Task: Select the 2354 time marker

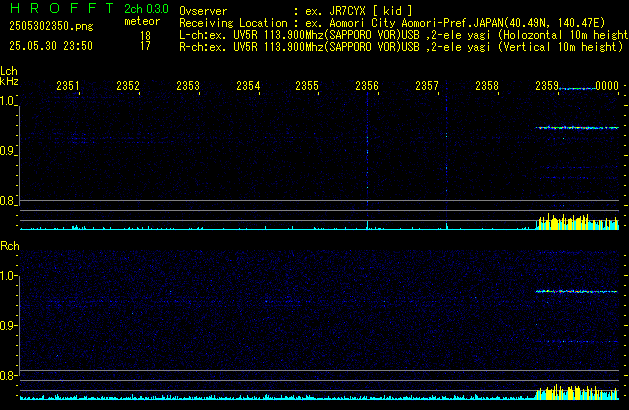Action: coord(248,86)
